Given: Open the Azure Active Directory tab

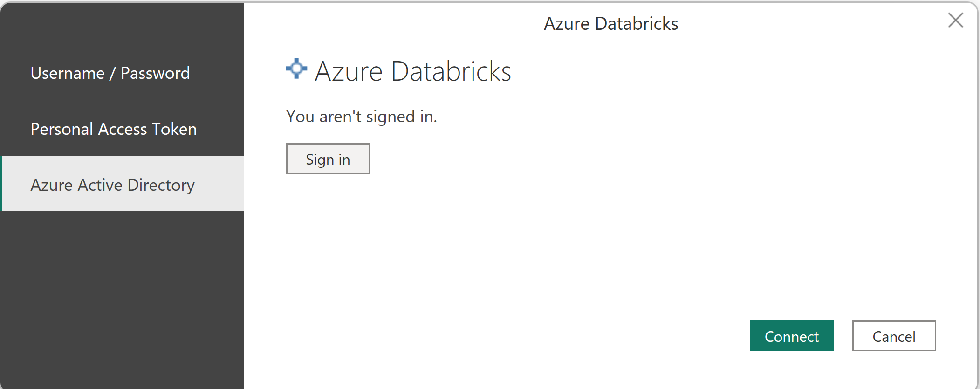Looking at the screenshot, I should [113, 185].
